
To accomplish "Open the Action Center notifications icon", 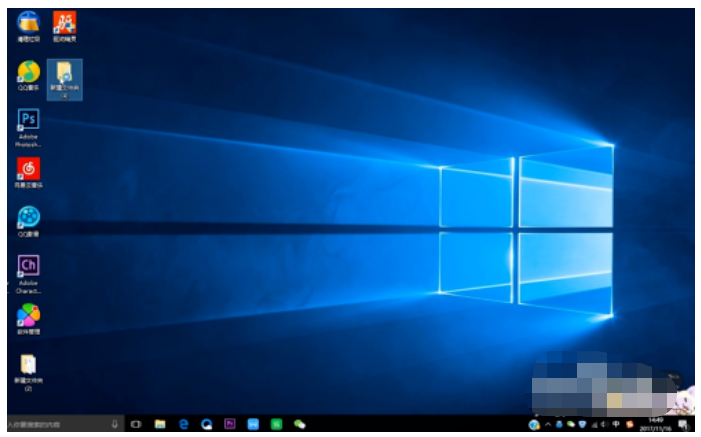I will [x=682, y=425].
